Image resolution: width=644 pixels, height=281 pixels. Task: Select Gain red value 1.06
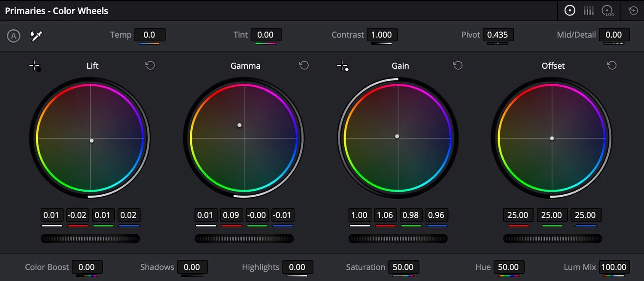[x=385, y=215]
